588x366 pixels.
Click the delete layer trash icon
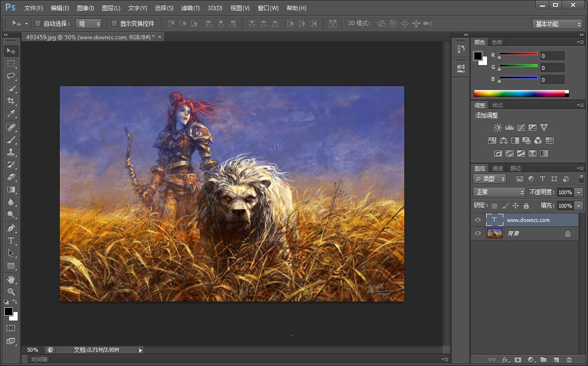coord(569,360)
